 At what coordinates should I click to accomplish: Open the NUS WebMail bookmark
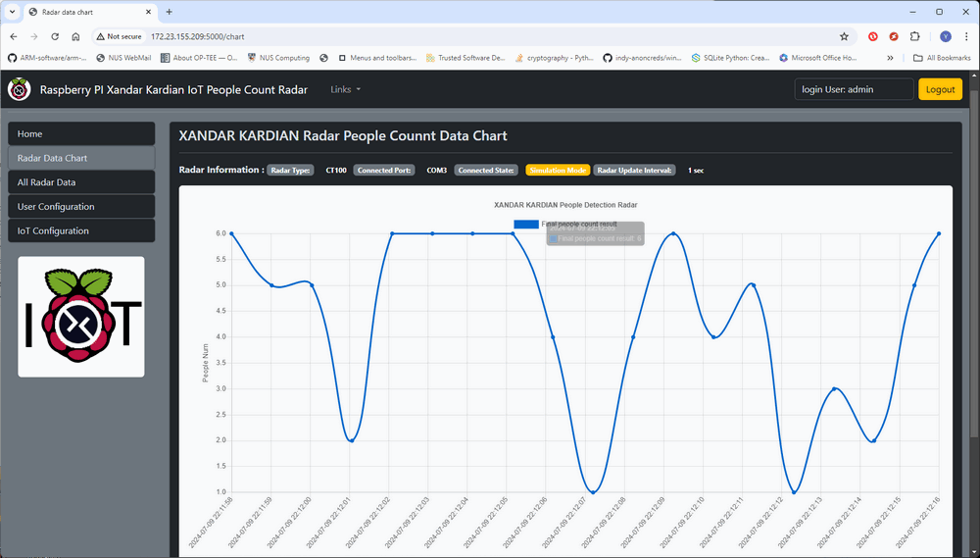123,58
